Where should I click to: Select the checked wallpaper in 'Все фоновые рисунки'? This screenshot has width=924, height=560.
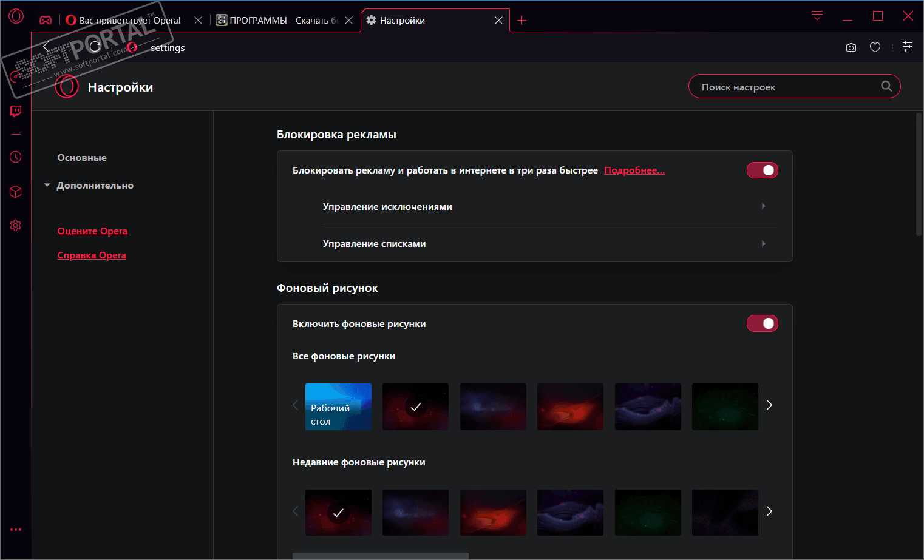point(415,407)
